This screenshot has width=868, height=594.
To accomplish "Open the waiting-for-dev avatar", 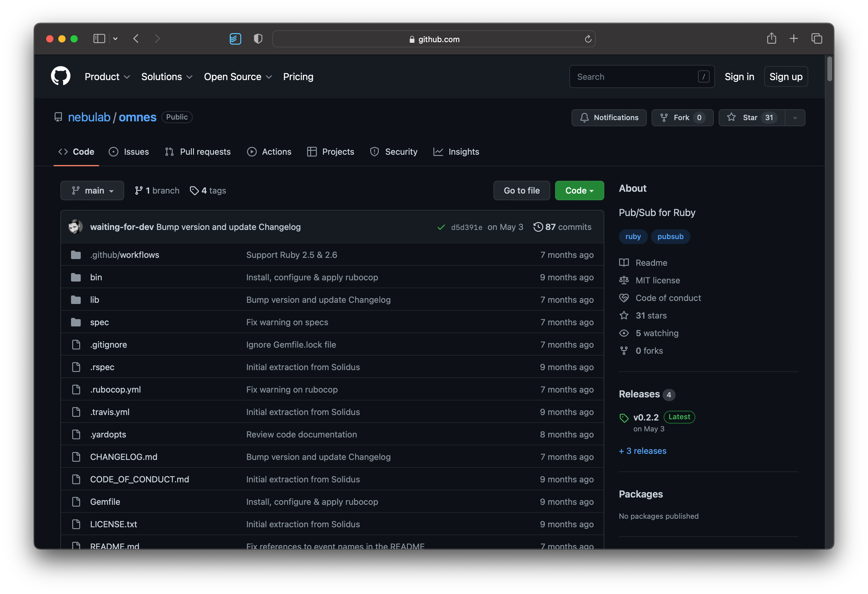I will tap(76, 227).
